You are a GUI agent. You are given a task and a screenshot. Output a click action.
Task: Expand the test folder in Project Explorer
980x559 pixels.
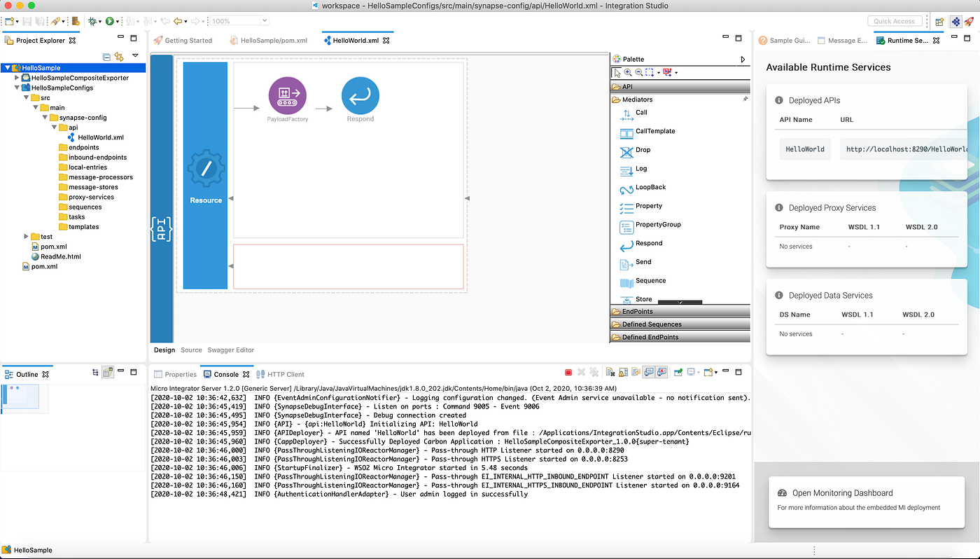26,236
